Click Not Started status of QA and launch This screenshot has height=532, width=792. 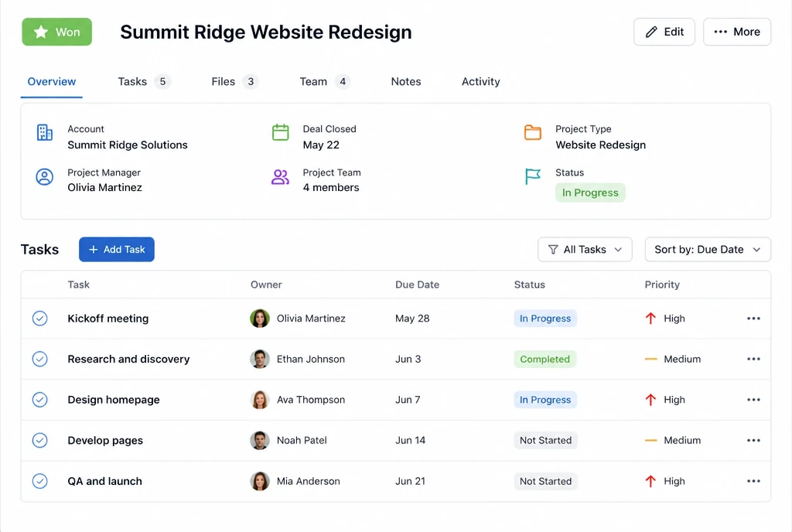545,481
